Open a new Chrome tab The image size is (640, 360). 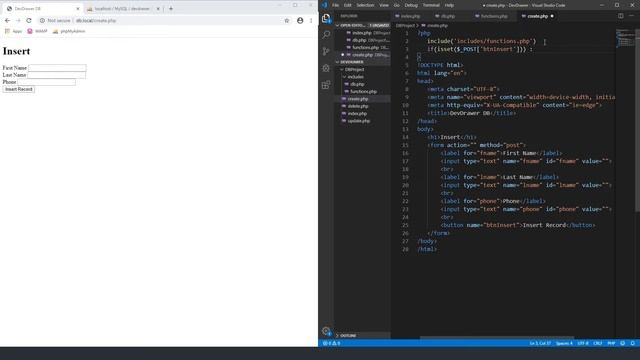(x=171, y=9)
